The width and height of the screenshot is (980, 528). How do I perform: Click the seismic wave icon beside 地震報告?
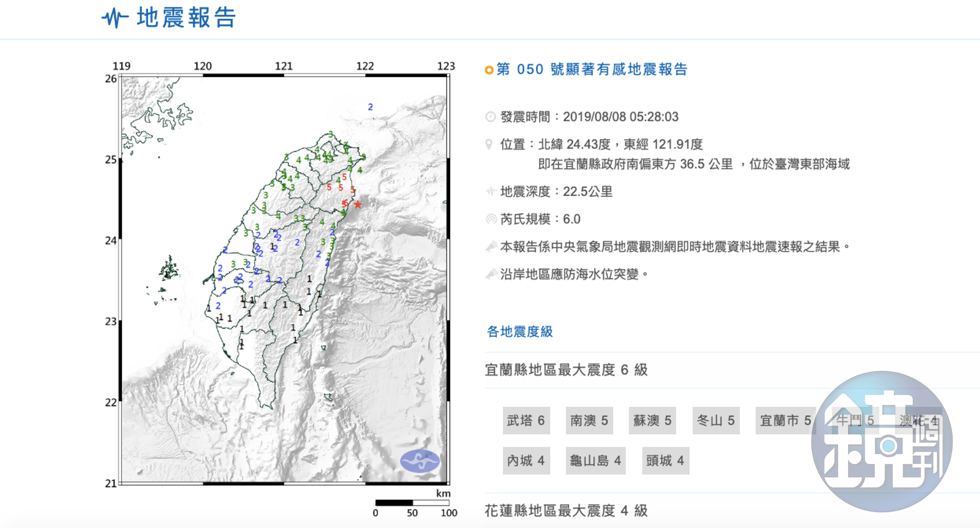pyautogui.click(x=115, y=18)
